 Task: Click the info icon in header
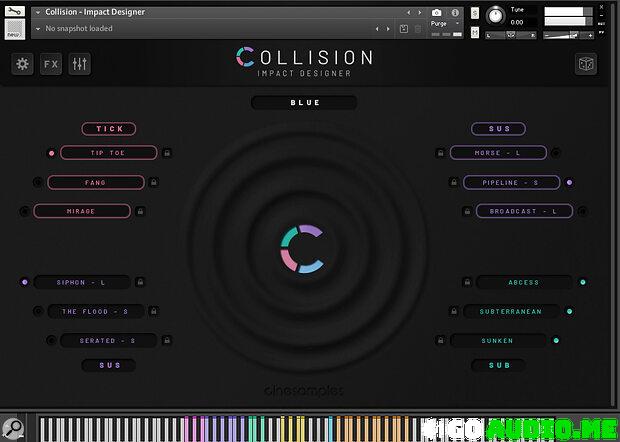tap(455, 13)
